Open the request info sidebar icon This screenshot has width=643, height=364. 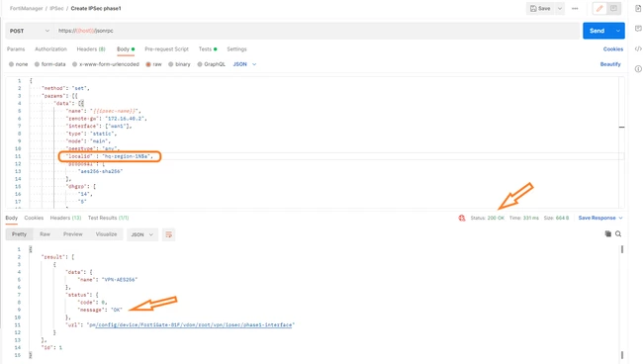638,69
